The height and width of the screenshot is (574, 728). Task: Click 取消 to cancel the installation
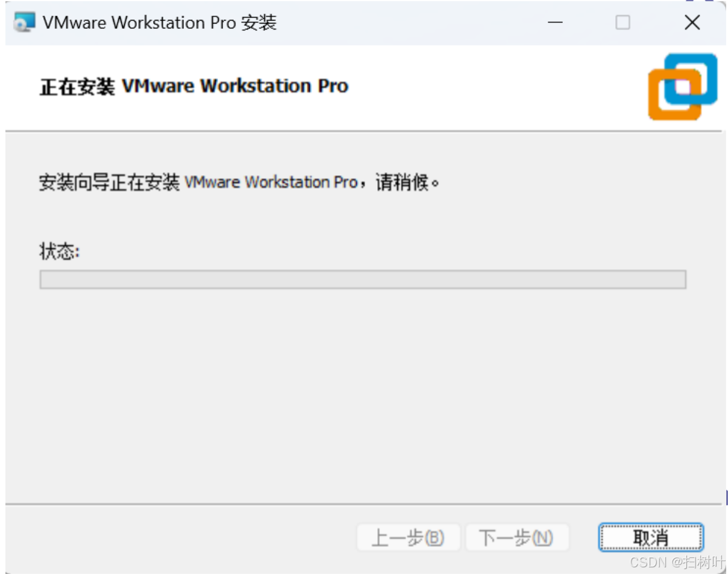[651, 537]
